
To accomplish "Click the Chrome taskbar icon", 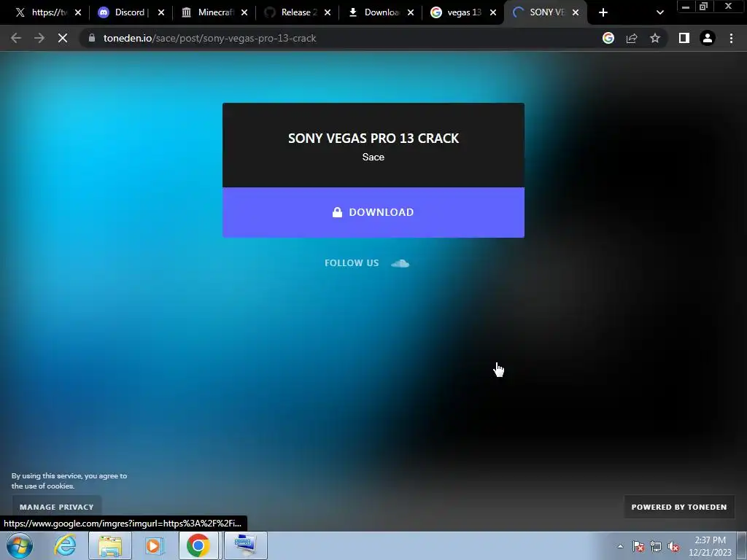I will point(198,545).
